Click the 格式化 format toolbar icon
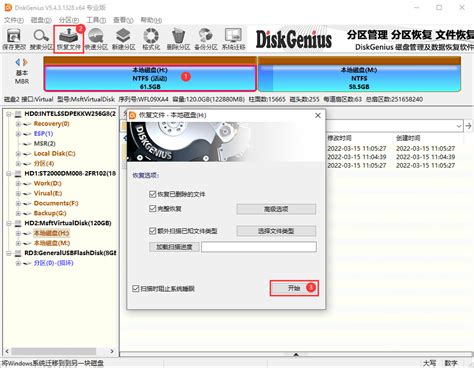 pyautogui.click(x=151, y=39)
